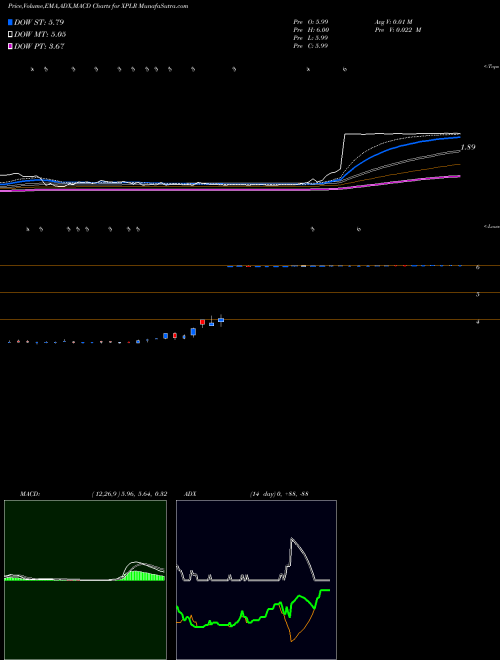The height and width of the screenshot is (660, 500).
Task: Select the 'DOW MT: 5.05' legend text
Action: click(40, 35)
